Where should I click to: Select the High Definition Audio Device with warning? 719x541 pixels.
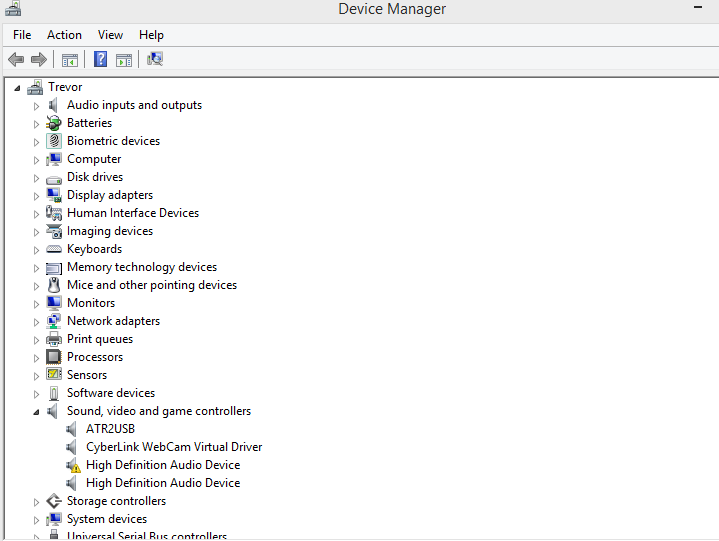[x=162, y=465]
